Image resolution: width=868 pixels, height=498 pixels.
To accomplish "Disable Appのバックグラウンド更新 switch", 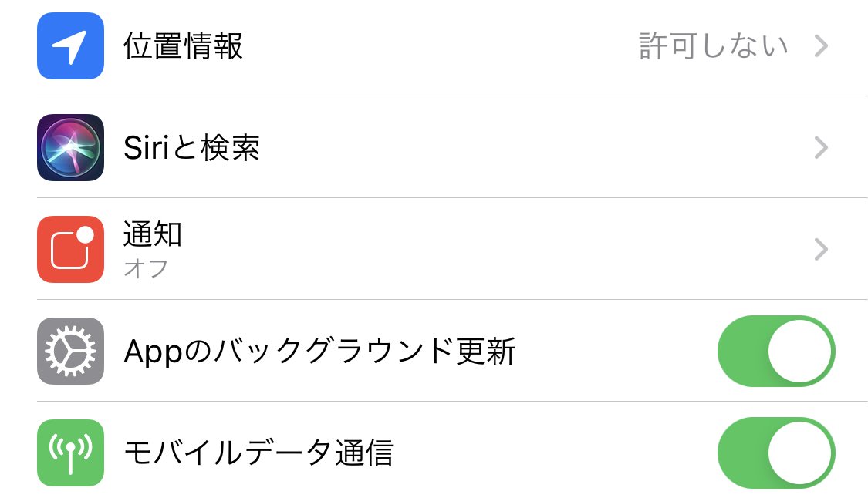I will (x=775, y=351).
